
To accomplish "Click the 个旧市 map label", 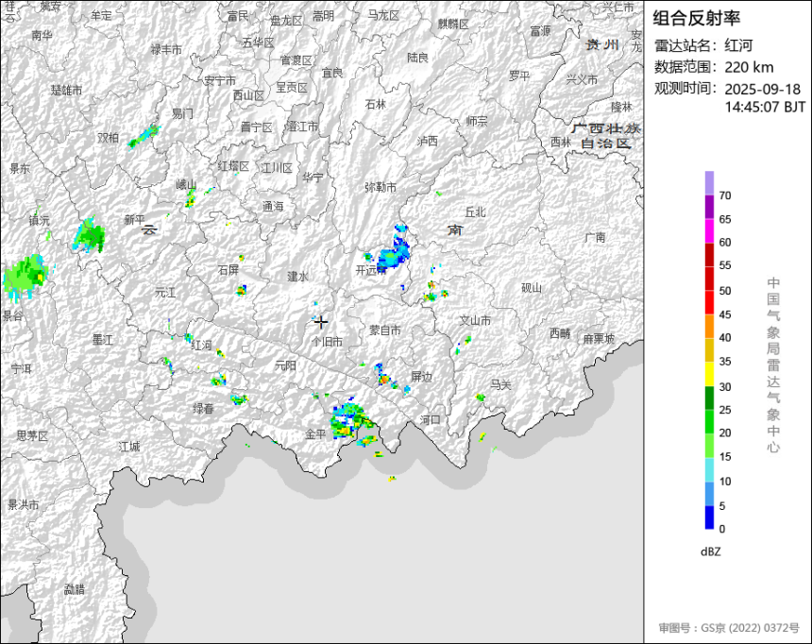I will (x=328, y=342).
